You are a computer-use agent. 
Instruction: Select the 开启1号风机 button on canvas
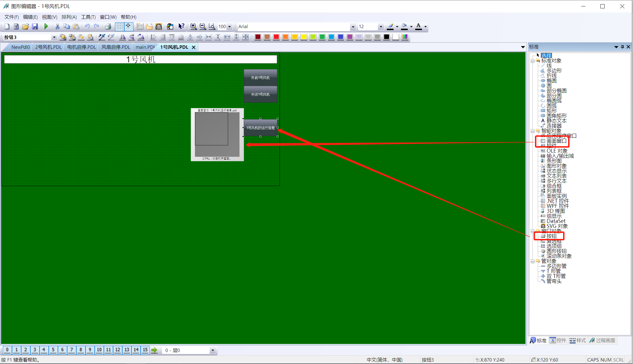(x=260, y=78)
